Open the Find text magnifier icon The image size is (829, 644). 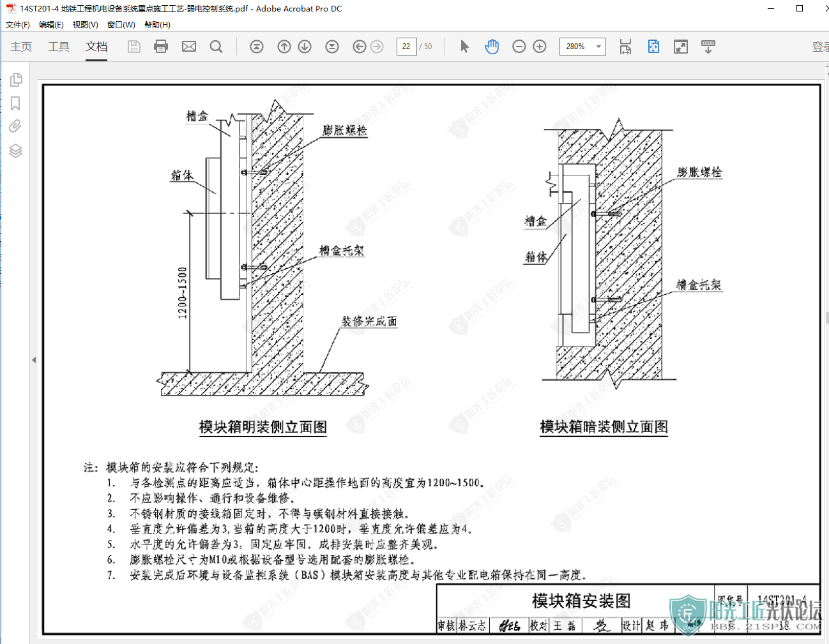(x=217, y=47)
